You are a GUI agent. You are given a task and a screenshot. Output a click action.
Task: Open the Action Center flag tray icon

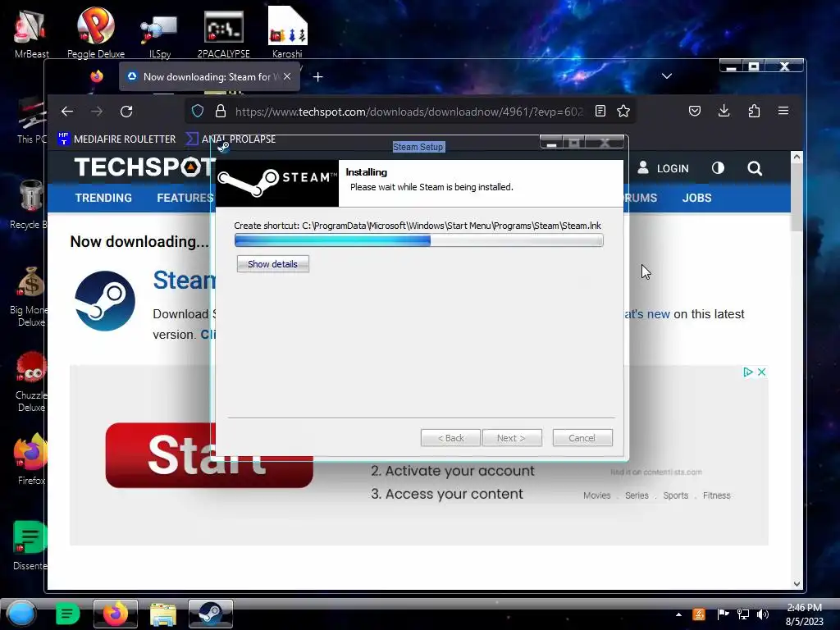point(723,614)
